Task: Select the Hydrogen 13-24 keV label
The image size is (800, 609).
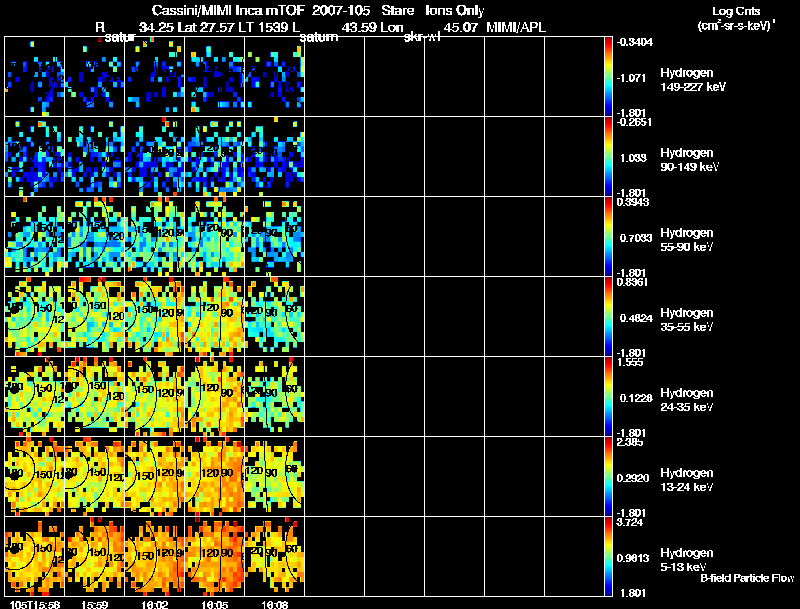Action: [x=686, y=479]
